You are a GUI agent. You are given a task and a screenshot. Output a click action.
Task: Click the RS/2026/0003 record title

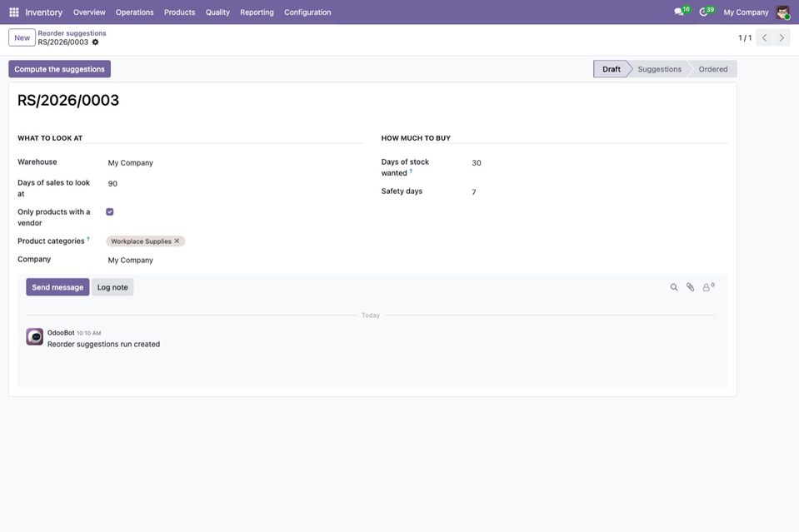68,100
